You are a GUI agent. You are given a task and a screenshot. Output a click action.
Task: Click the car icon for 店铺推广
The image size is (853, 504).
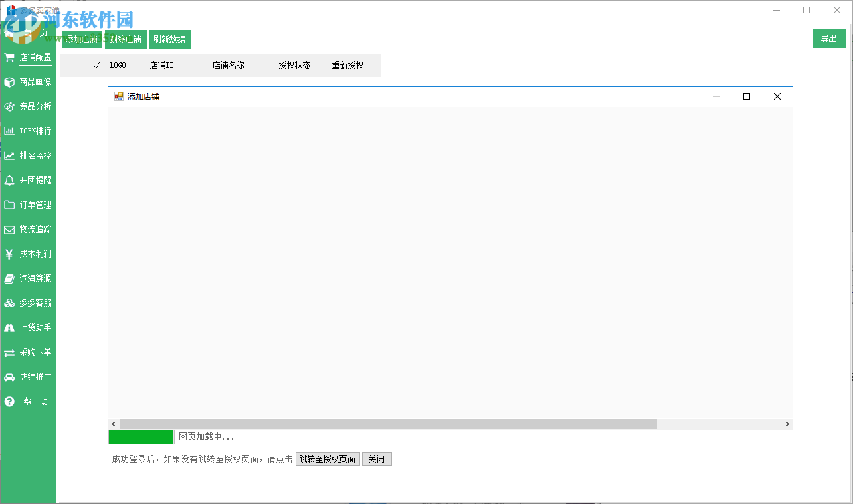tap(9, 377)
